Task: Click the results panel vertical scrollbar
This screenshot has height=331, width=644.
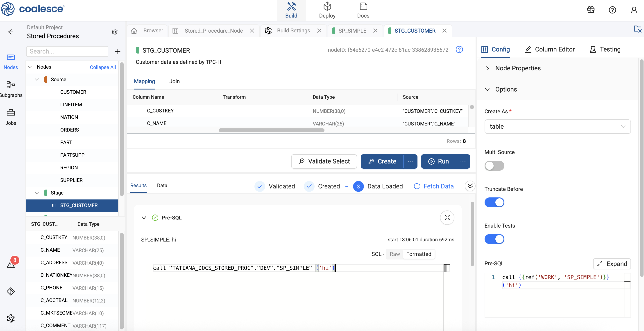Action: tap(472, 234)
